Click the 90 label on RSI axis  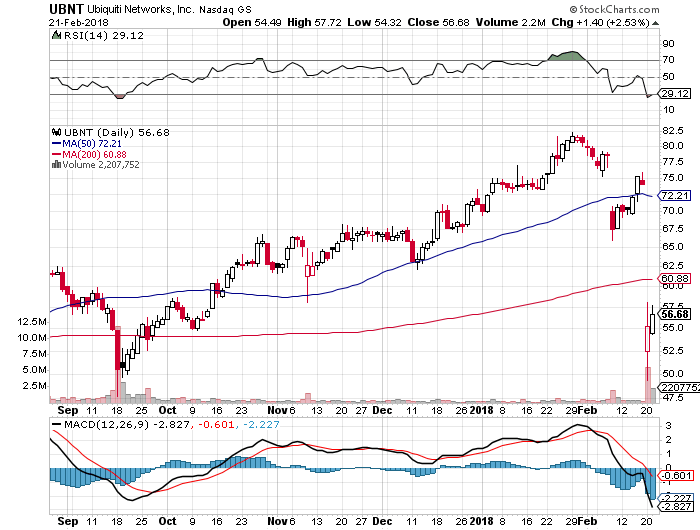(669, 44)
